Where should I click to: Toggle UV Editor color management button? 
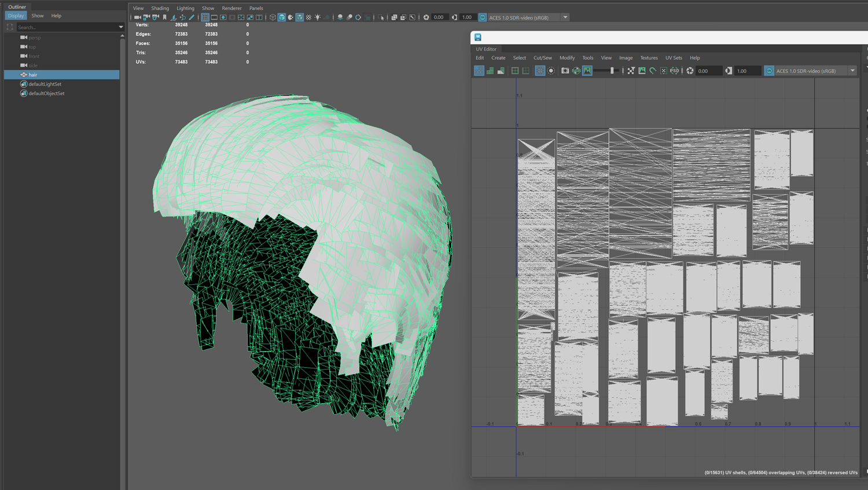(769, 71)
